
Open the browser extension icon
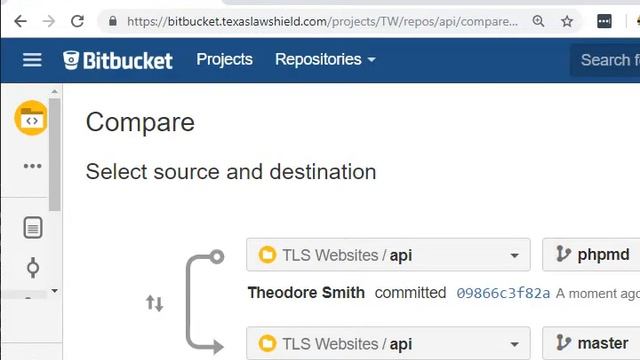pyautogui.click(x=604, y=21)
